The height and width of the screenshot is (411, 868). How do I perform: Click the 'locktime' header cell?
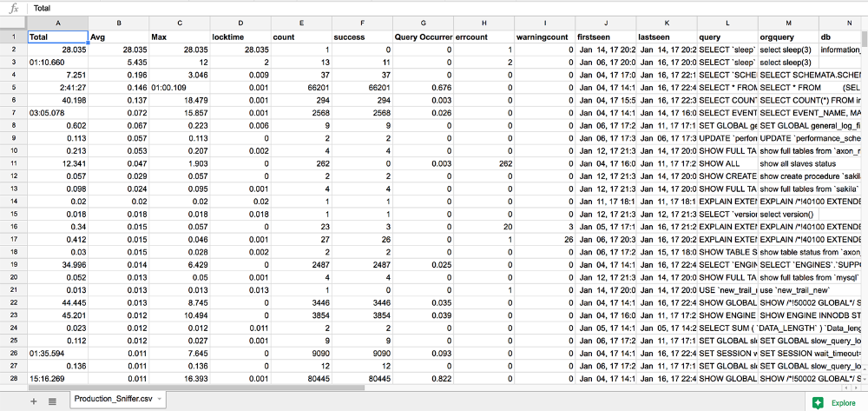pyautogui.click(x=240, y=37)
